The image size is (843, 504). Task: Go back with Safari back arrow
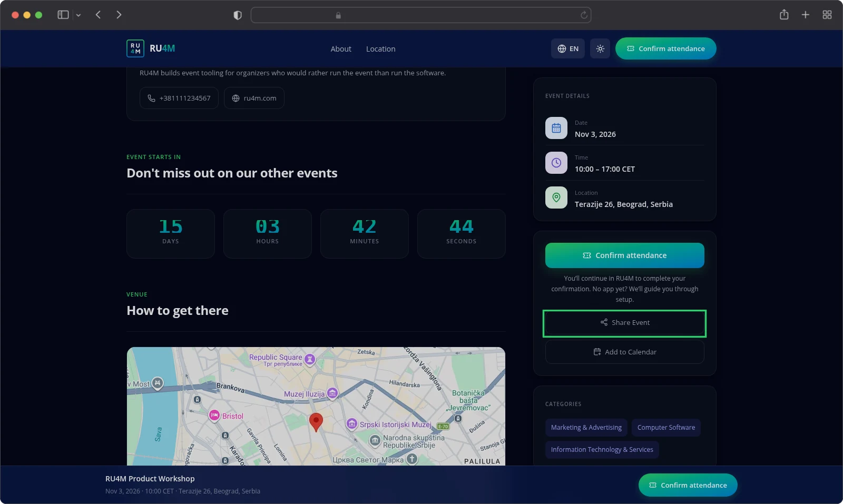98,15
